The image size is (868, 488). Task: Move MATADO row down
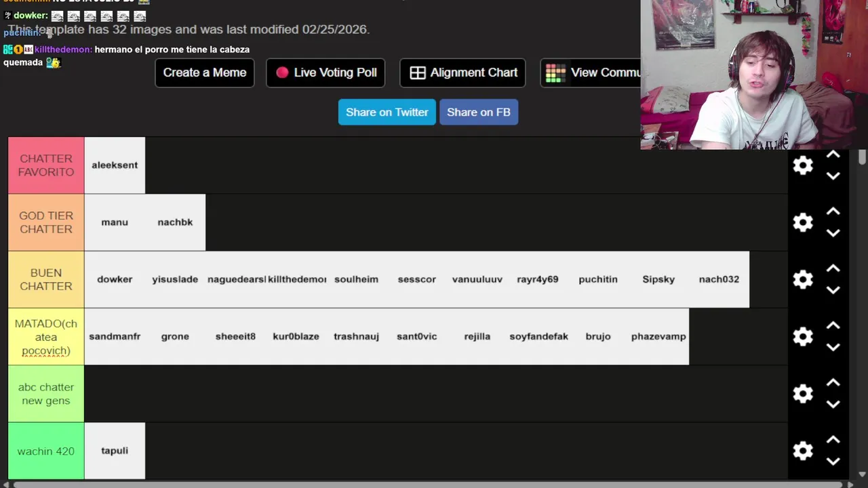[833, 346]
